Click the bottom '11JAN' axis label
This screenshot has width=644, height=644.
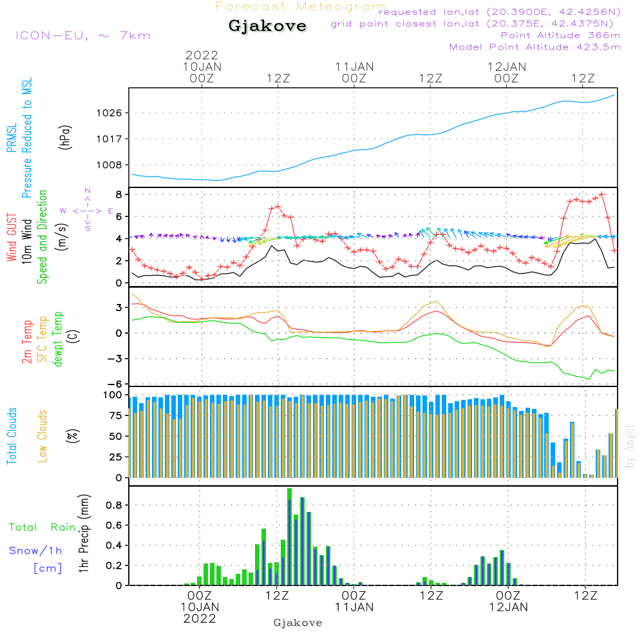[354, 607]
